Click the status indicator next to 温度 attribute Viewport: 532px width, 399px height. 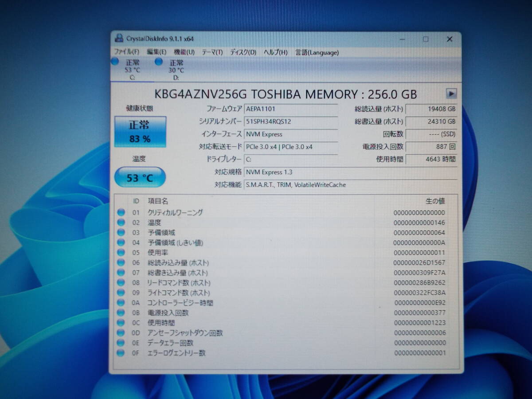point(121,222)
